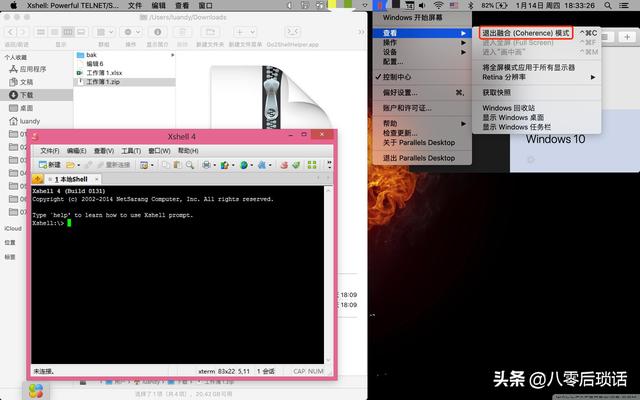Click the magnifier Find icon in Xshell toolbar
Screen dimensions: 640x400
(x=190, y=165)
